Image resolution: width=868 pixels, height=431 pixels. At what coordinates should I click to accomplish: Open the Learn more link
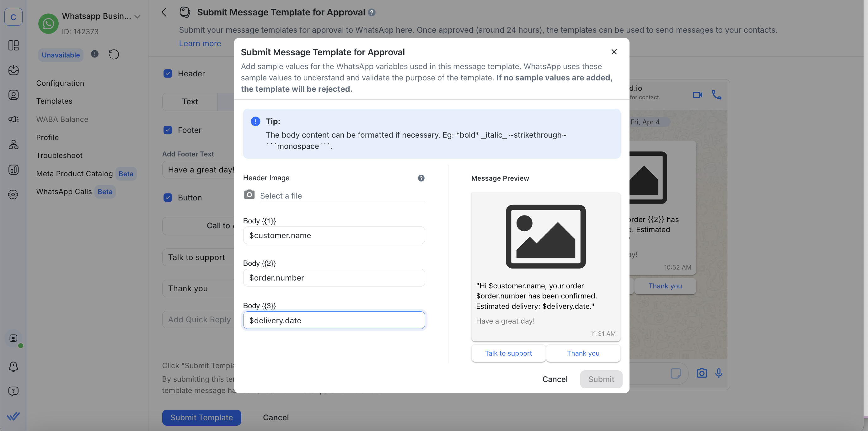click(x=200, y=43)
